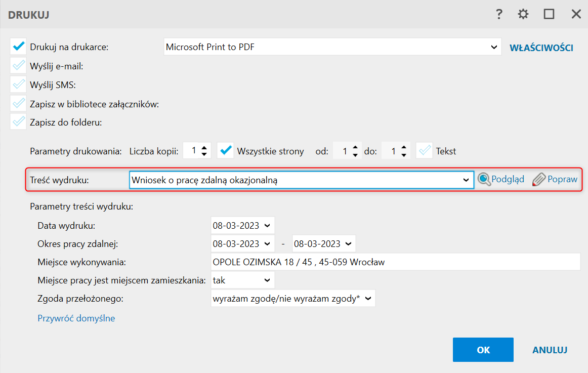Click the Popraw paperclip icon
Viewport: 588px width, 373px height.
539,180
